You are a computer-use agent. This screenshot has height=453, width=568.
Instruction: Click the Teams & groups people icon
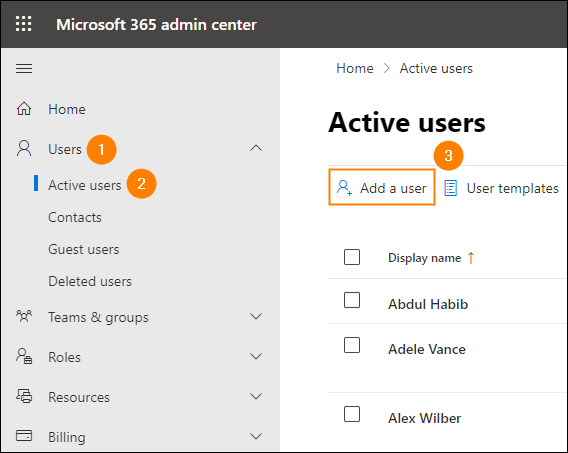(24, 316)
